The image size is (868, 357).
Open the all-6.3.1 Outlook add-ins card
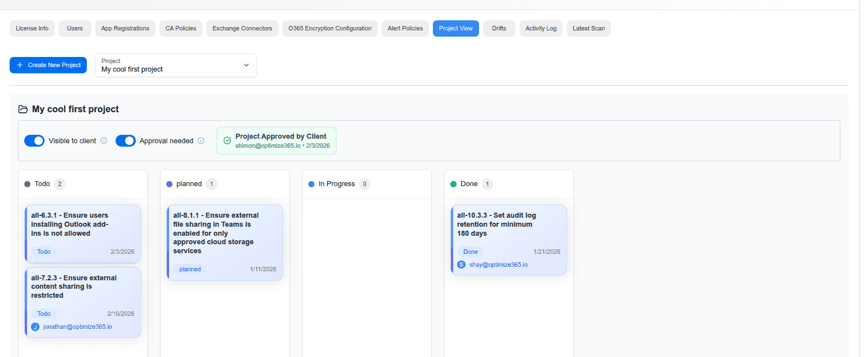point(83,233)
